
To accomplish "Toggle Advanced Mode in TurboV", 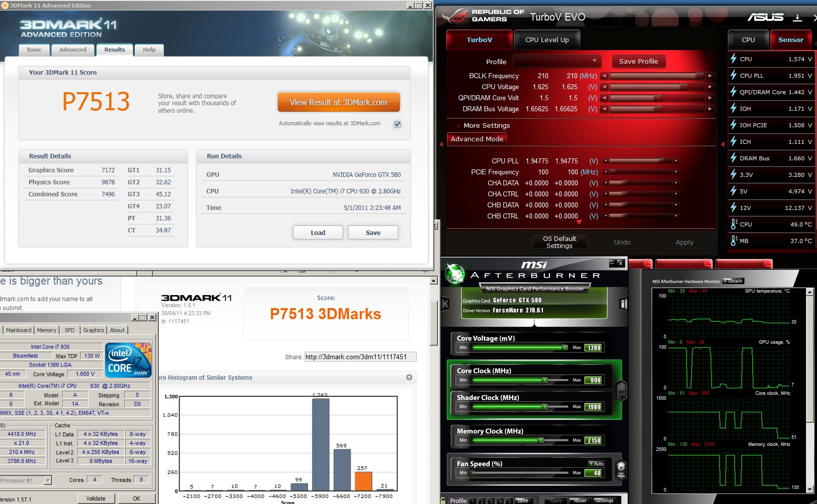I will [x=477, y=139].
